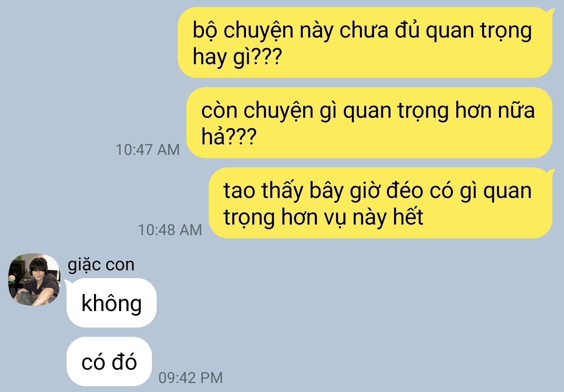Tap the word 'chuyện' in second message
This screenshot has height=392, width=564.
278,111
